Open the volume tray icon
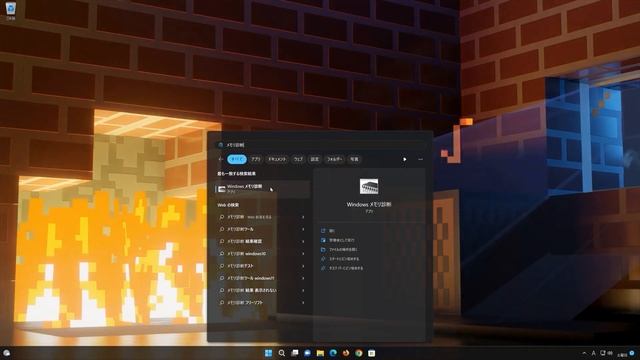The image size is (640, 360). pos(610,353)
